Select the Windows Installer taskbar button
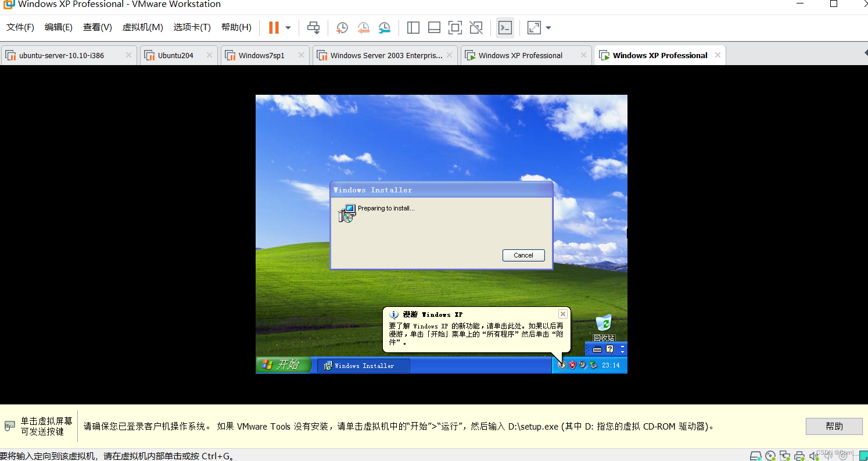This screenshot has height=461, width=868. (363, 366)
